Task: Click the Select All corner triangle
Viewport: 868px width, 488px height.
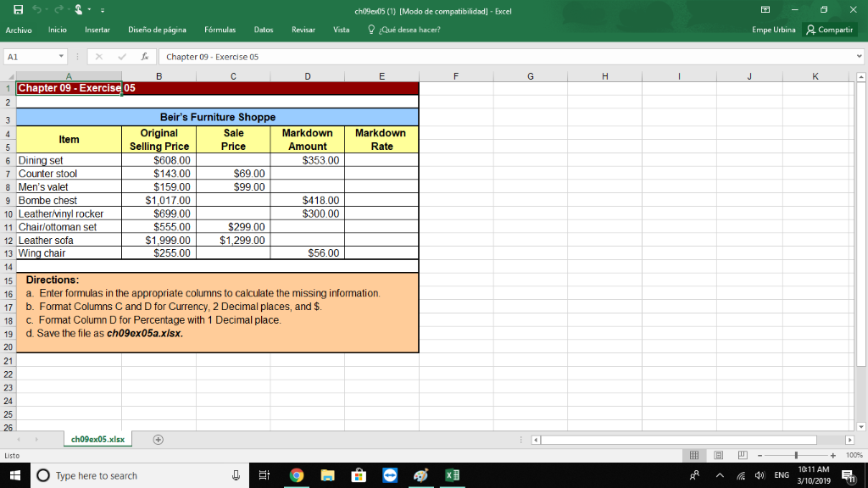Action: 10,76
